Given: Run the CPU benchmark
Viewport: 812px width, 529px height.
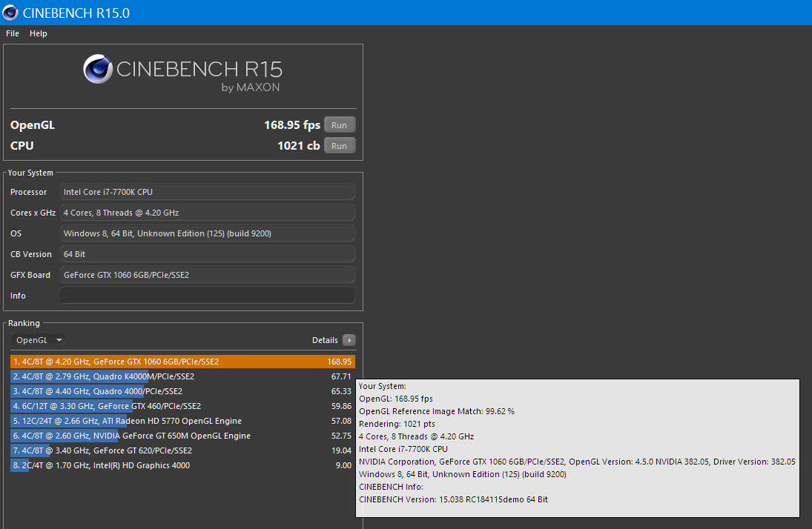Looking at the screenshot, I should tap(340, 146).
